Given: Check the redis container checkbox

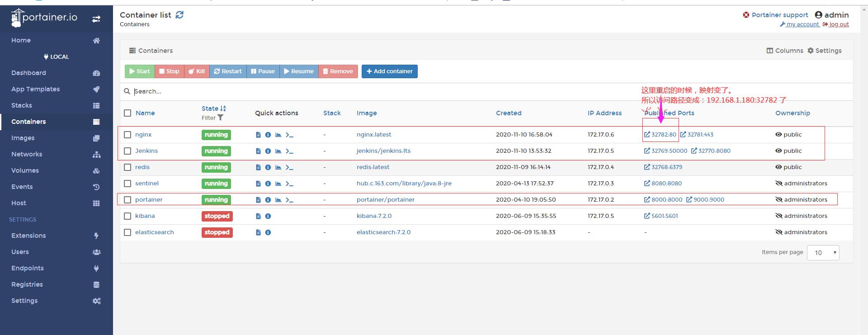Looking at the screenshot, I should coord(127,167).
